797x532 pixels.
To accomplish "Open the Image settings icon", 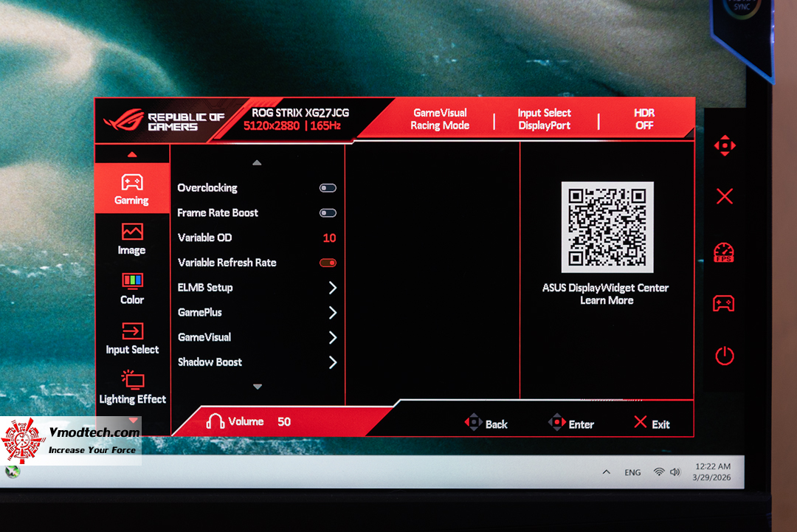I will coord(132,232).
